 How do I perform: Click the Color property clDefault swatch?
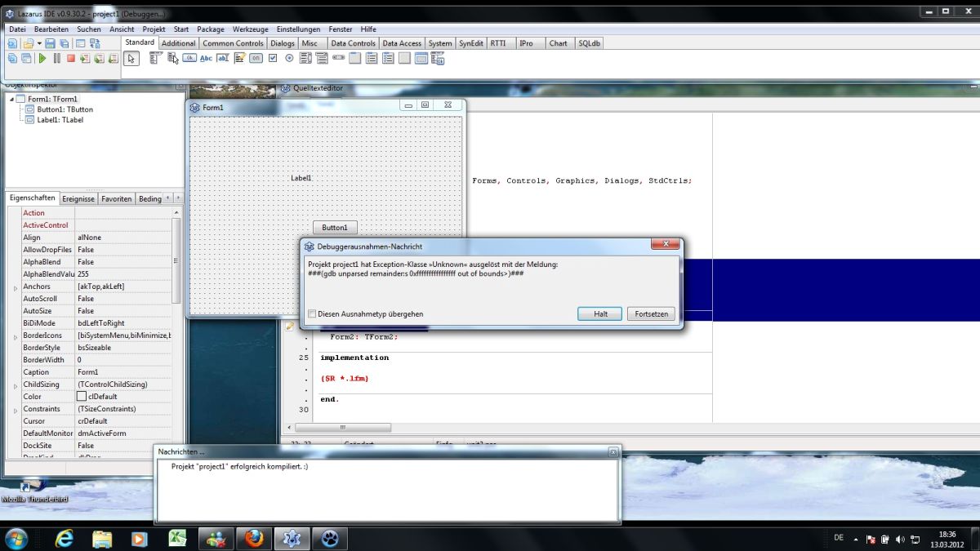tap(82, 397)
